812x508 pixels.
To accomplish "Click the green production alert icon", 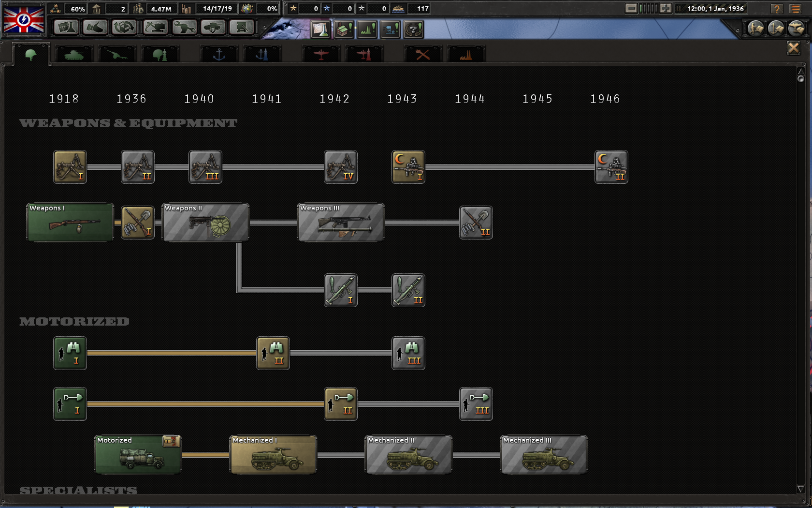I will pyautogui.click(x=367, y=30).
